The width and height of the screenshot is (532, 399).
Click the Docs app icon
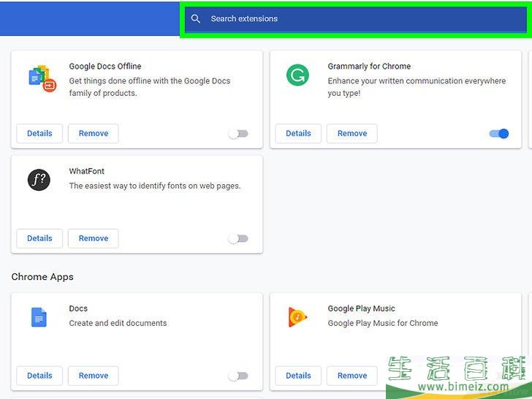(39, 317)
